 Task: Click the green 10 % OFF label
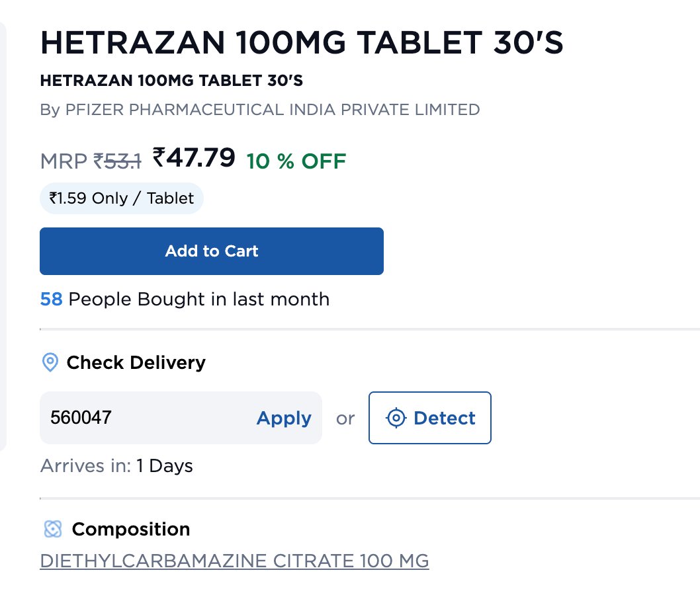click(296, 161)
